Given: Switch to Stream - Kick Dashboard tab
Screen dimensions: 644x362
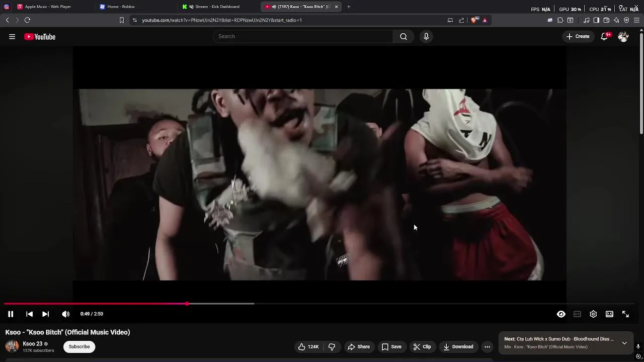Looking at the screenshot, I should click(217, 7).
